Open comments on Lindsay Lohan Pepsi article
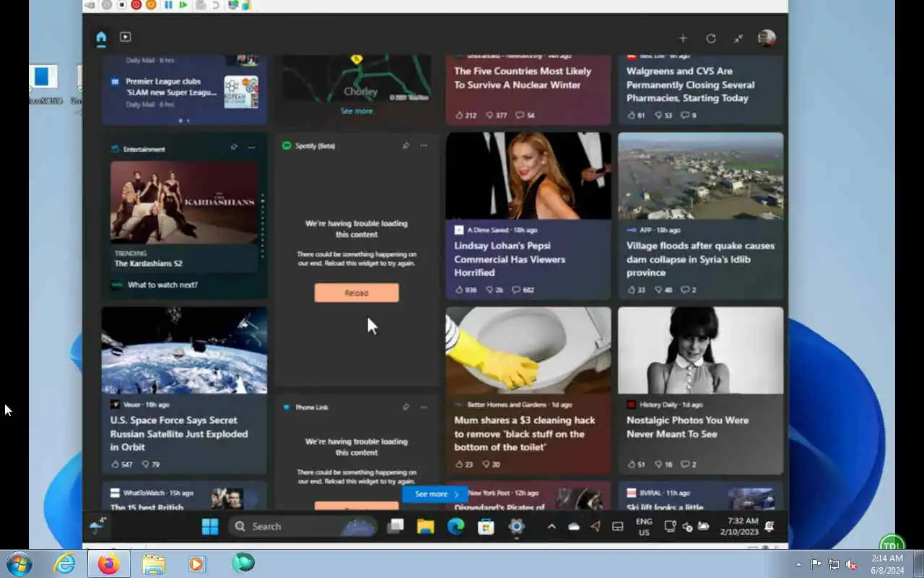Image resolution: width=924 pixels, height=578 pixels. [x=523, y=290]
